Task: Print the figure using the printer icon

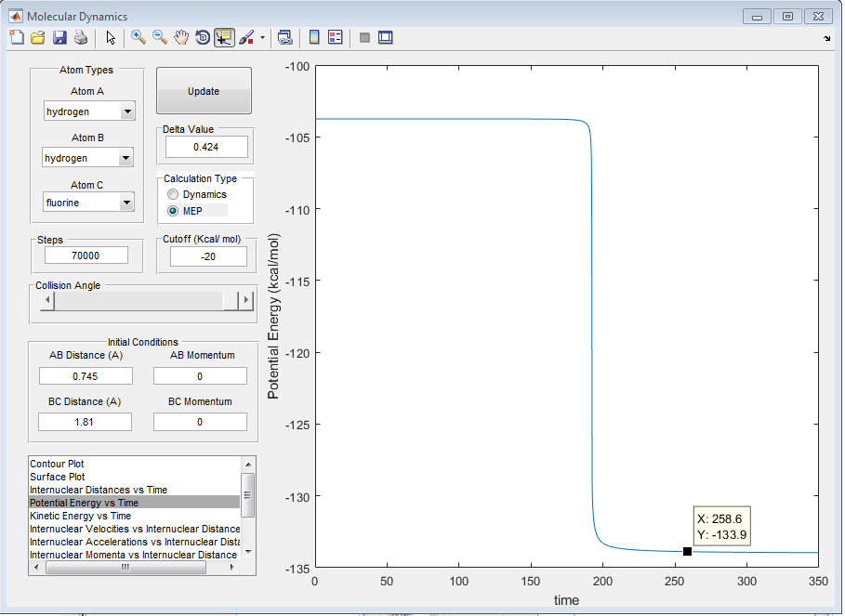Action: click(x=81, y=38)
